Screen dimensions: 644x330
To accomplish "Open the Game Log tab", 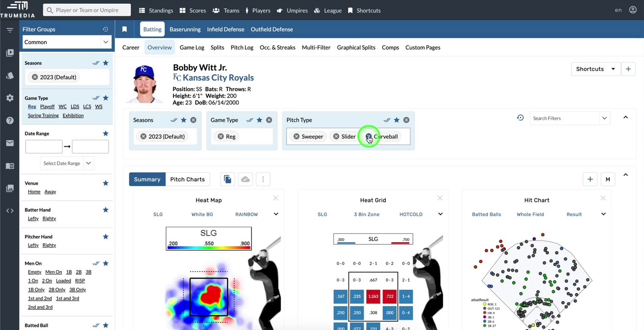I will [x=192, y=47].
